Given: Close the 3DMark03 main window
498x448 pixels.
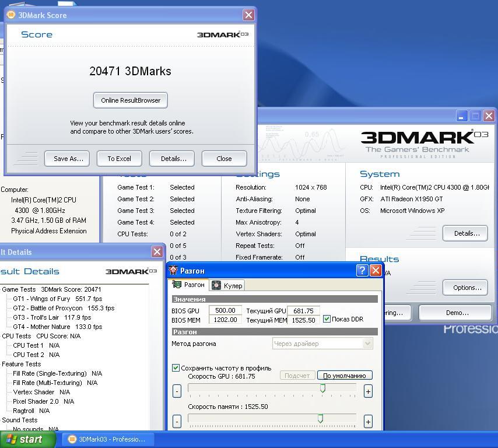Looking at the screenshot, I should (x=489, y=116).
